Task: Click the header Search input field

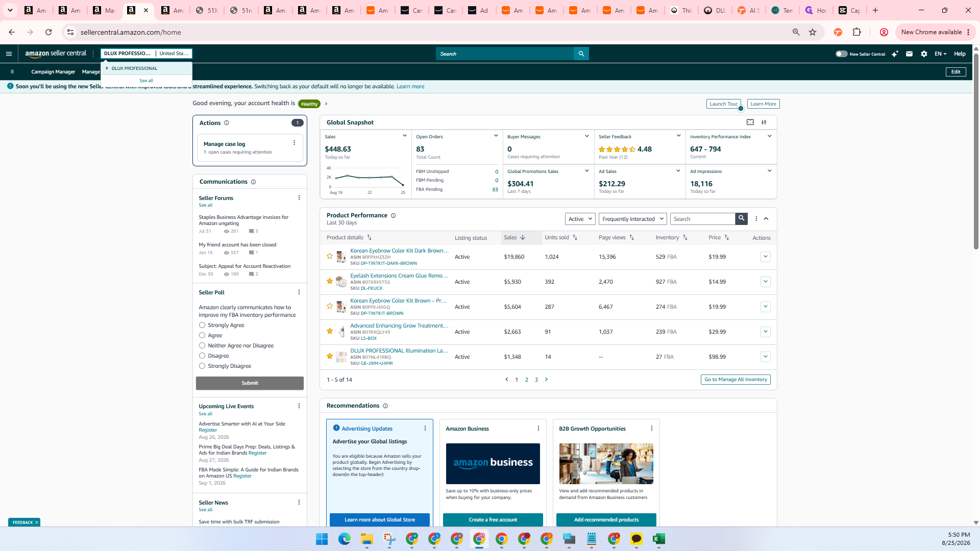Action: tap(504, 54)
